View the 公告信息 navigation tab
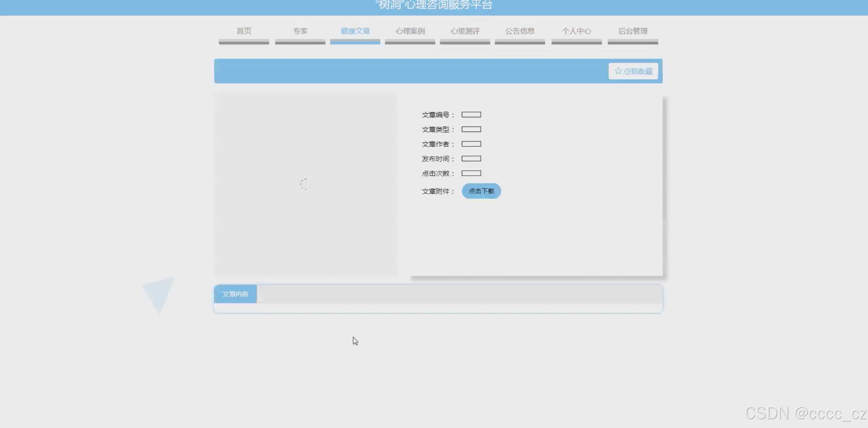 coord(520,31)
